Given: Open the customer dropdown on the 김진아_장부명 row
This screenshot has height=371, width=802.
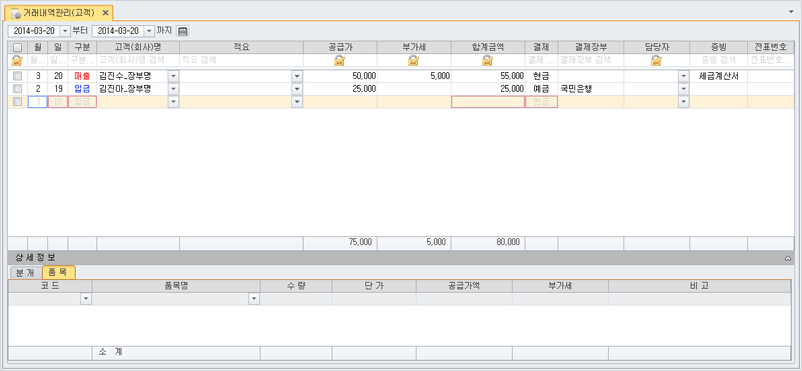Looking at the screenshot, I should tap(173, 89).
